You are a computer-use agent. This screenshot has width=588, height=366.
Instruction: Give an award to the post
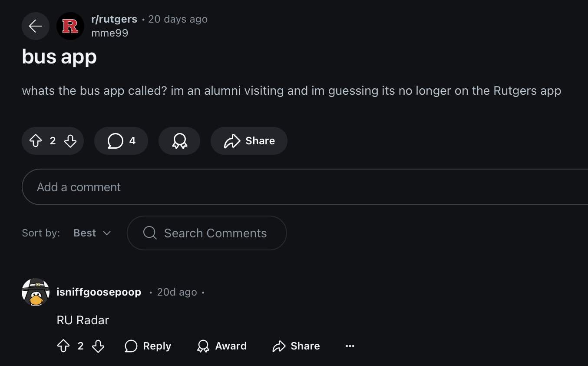click(x=179, y=141)
